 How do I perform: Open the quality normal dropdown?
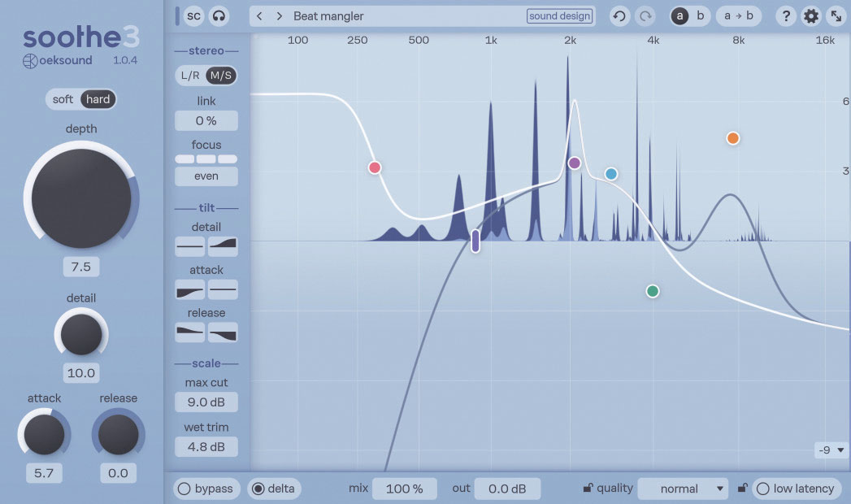(x=683, y=489)
